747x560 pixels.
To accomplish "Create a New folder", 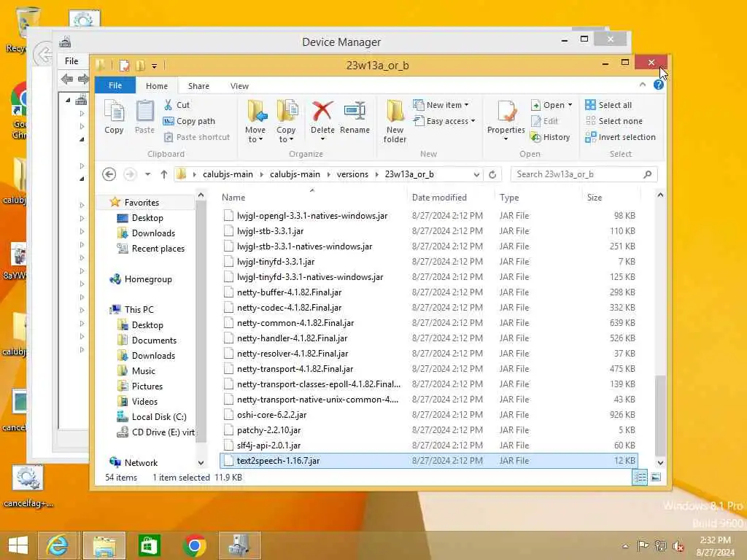I will click(395, 121).
